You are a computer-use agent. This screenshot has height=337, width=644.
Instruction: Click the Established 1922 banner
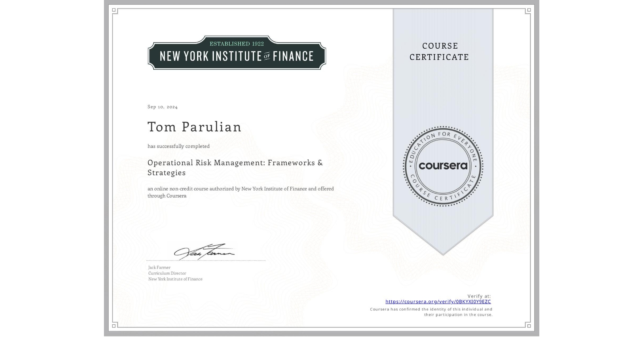click(x=237, y=43)
